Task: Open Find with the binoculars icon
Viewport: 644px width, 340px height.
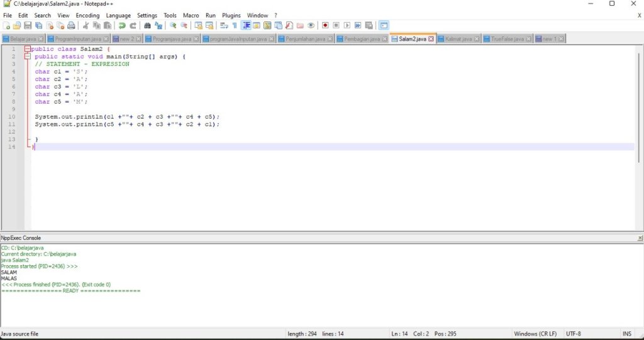Action: tap(147, 26)
